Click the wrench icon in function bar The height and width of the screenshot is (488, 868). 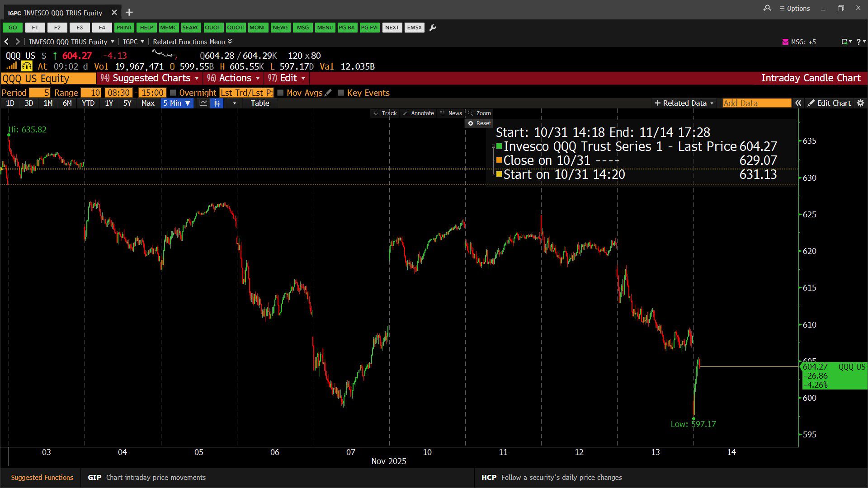(433, 28)
